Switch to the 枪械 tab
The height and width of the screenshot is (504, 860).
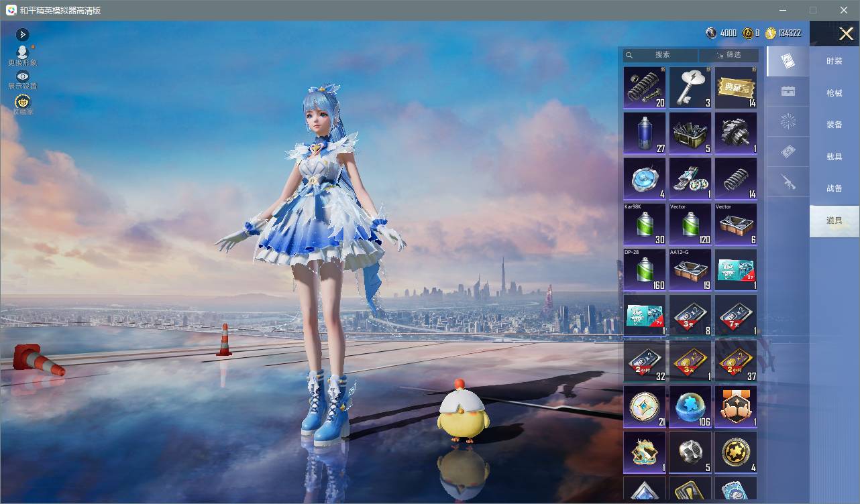coord(835,93)
